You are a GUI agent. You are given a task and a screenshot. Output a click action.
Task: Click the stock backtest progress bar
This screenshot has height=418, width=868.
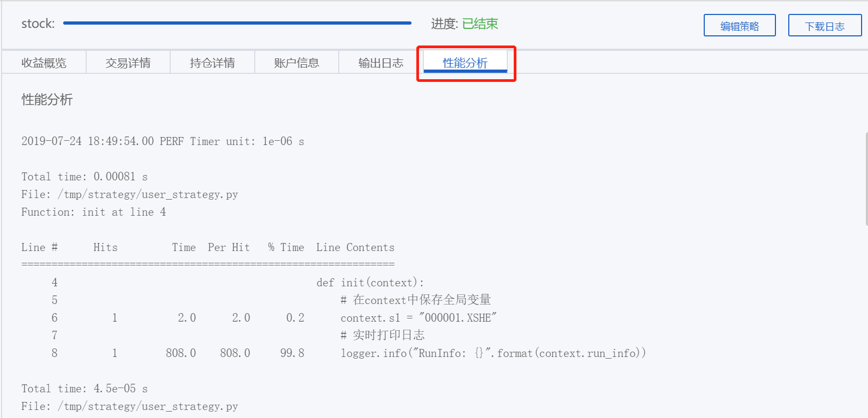click(235, 24)
